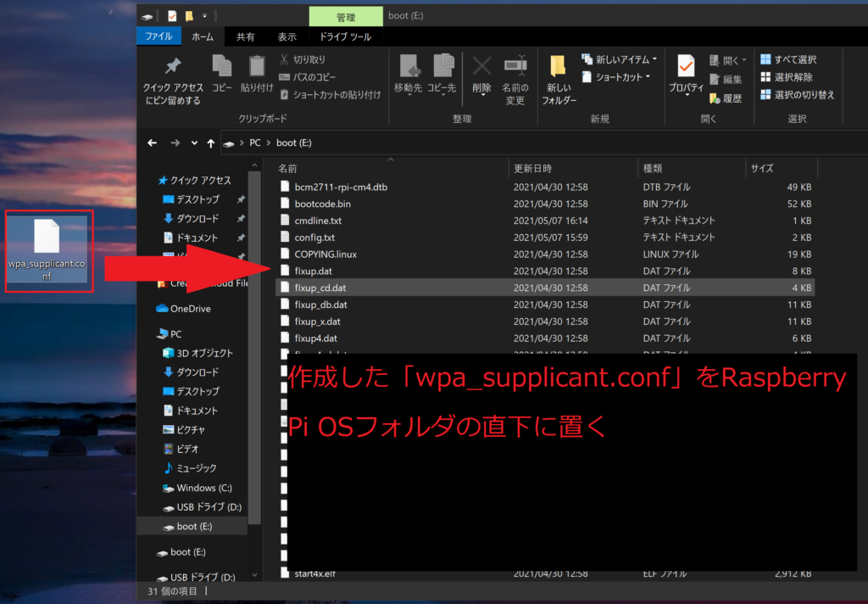Click PC in the address bar breadcrumb
Viewport: 868px width, 604px height.
pyautogui.click(x=254, y=143)
